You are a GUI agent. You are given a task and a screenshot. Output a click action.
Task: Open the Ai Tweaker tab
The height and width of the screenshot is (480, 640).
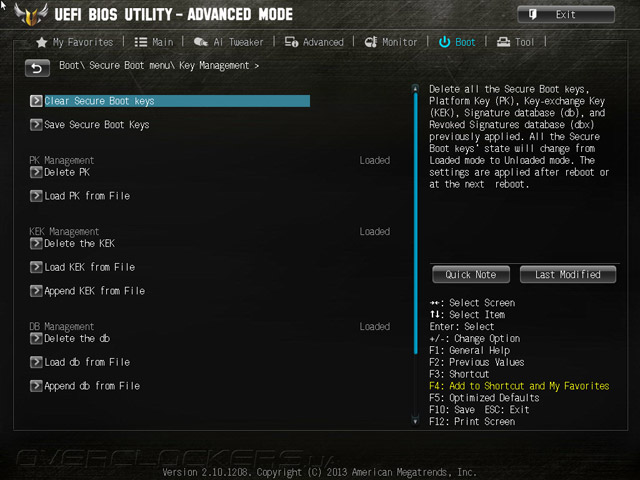coord(229,42)
